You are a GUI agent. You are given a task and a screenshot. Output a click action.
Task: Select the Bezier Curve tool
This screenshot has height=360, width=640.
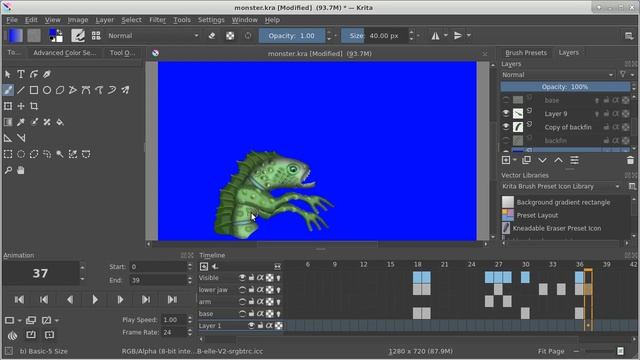pos(86,90)
